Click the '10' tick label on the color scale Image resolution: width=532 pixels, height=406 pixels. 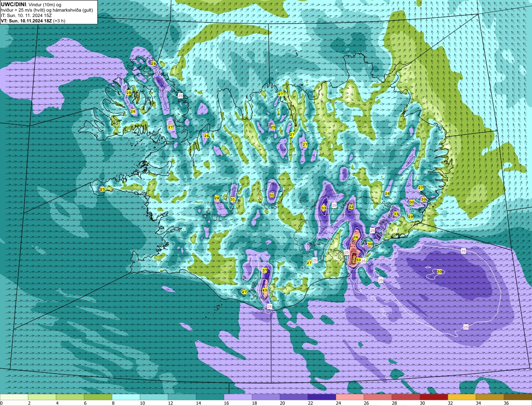[142, 403]
